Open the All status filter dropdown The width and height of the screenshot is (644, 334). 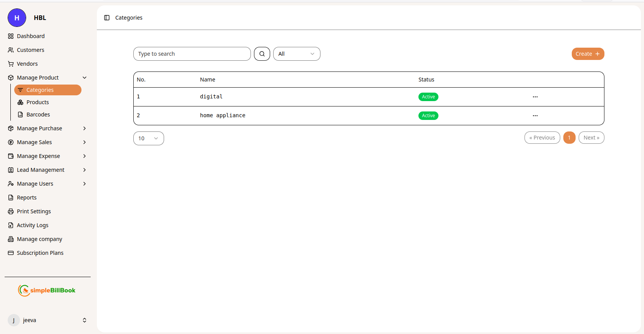coord(296,54)
